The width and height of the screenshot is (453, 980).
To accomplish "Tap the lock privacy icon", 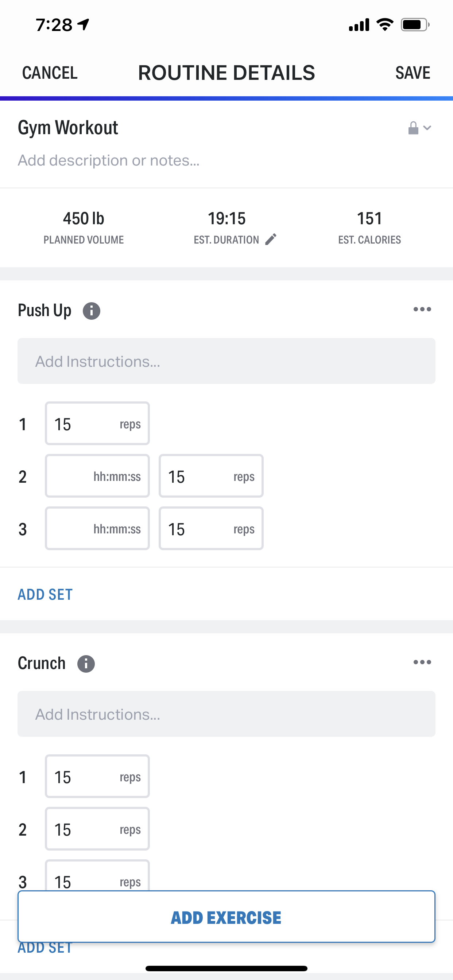I will pyautogui.click(x=413, y=128).
